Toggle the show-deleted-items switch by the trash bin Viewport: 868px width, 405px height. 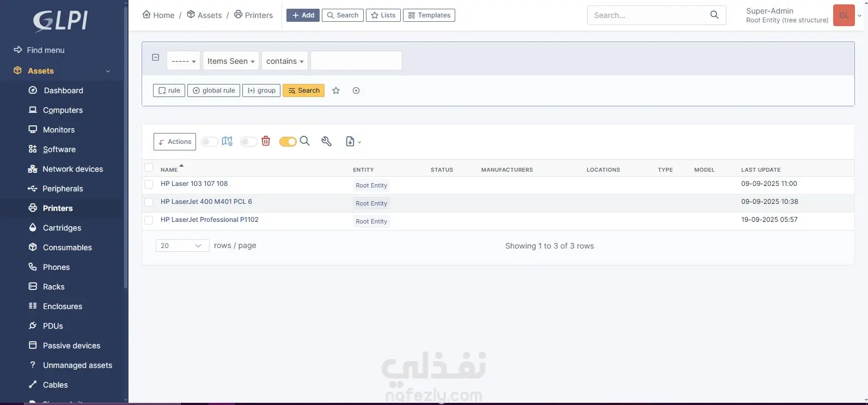tap(249, 142)
